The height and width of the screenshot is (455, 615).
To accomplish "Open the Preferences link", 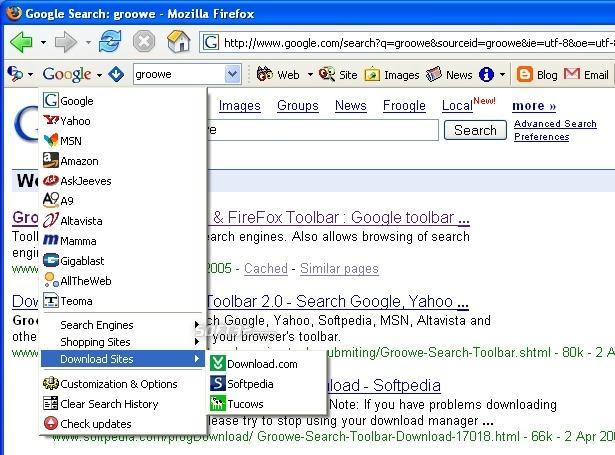I will point(542,136).
